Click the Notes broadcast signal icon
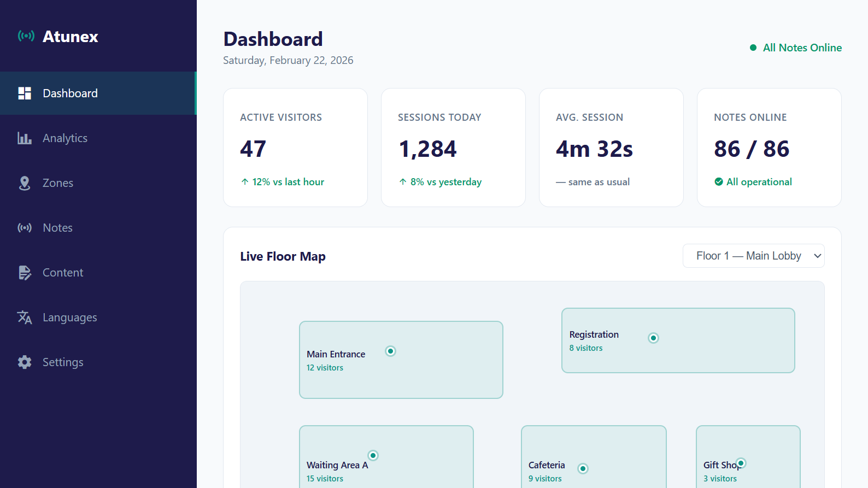The image size is (868, 488). pos(25,228)
